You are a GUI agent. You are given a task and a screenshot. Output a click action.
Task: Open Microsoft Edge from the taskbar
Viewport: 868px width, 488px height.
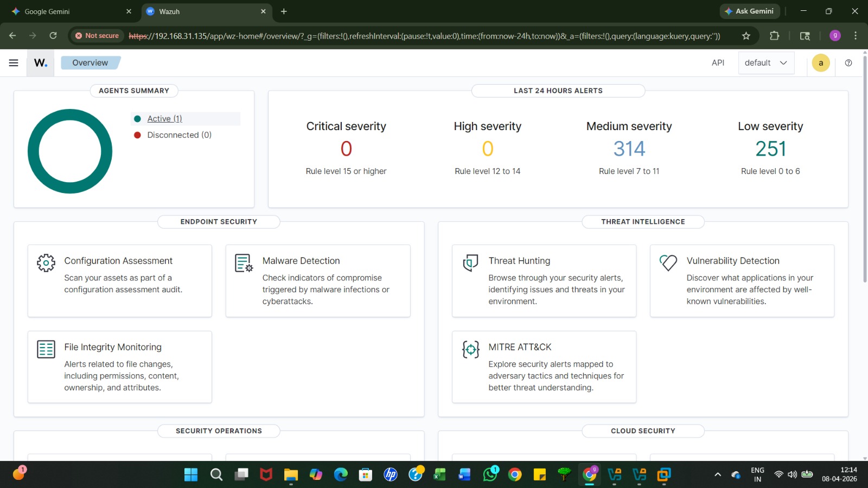[341, 475]
